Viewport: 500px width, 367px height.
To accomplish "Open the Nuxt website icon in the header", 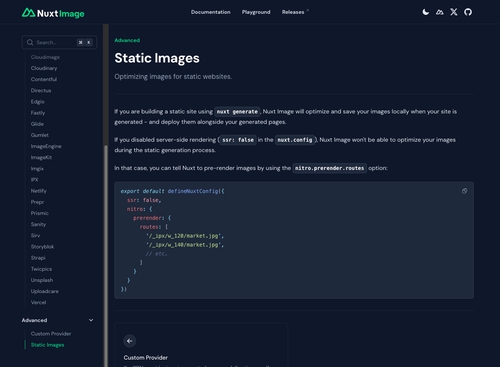I will [440, 12].
